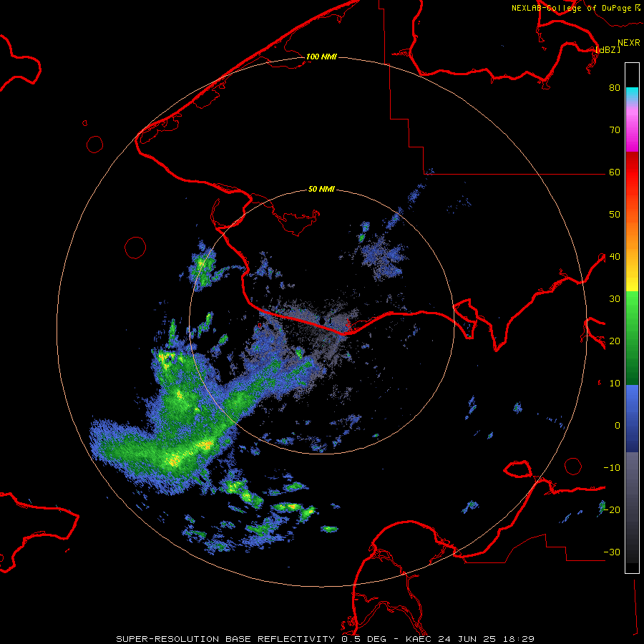Click the [dBZ] unit label
The image size is (644, 644).
tap(608, 50)
